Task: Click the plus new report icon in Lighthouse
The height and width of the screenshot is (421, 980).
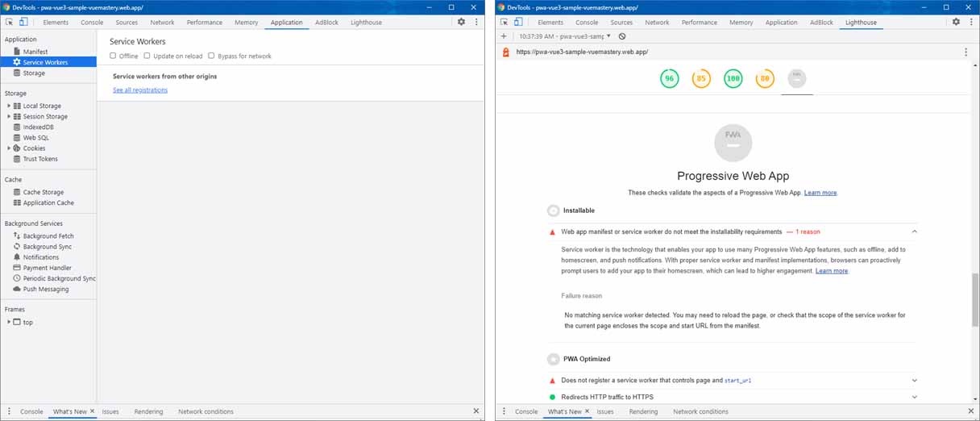Action: pyautogui.click(x=504, y=36)
